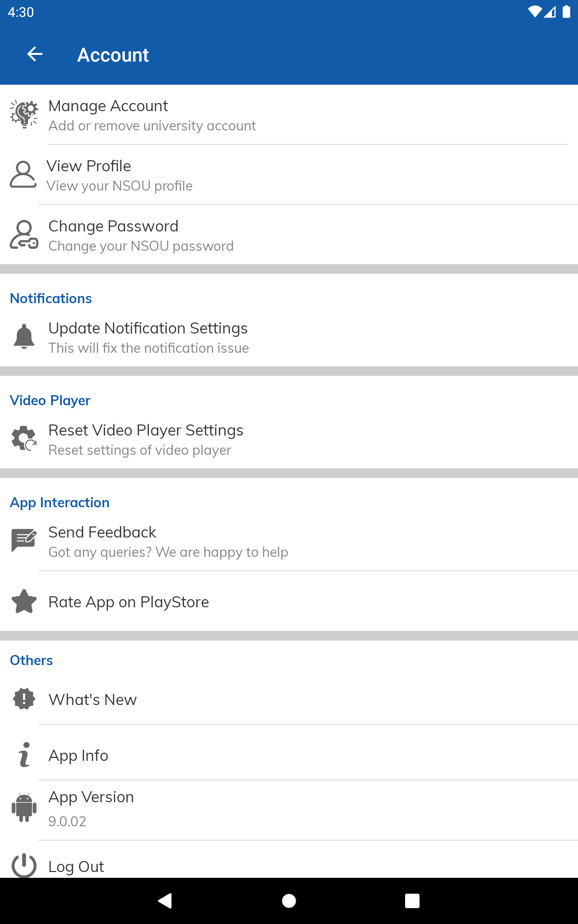The height and width of the screenshot is (924, 578).
Task: Open Manage Account settings
Action: coord(152,115)
